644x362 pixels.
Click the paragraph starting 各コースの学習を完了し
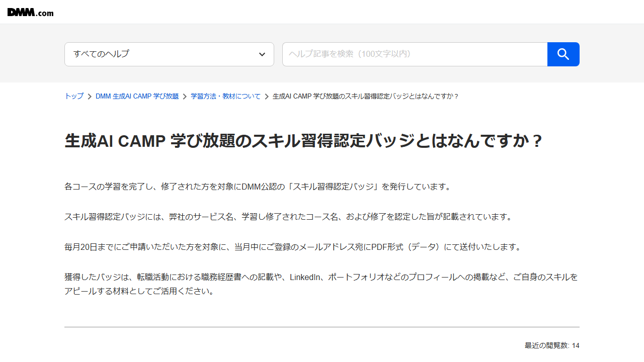(258, 187)
